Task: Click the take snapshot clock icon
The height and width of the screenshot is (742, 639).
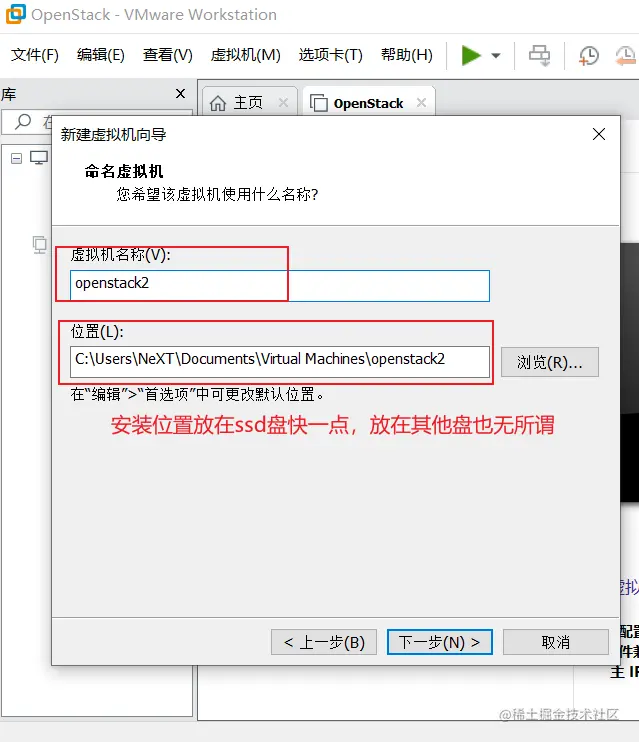Action: pos(588,56)
